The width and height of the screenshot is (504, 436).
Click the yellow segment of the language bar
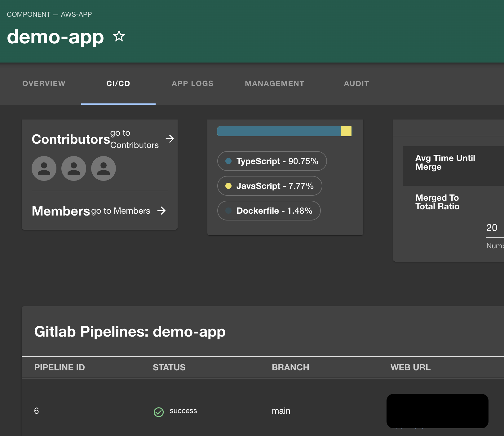(x=346, y=131)
